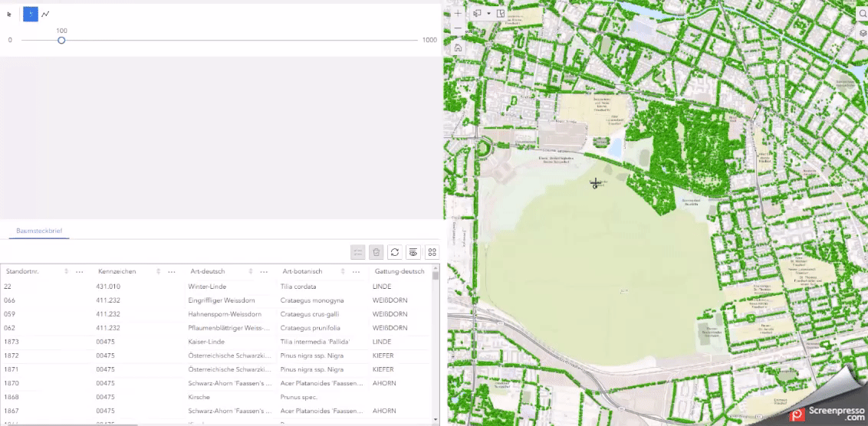This screenshot has height=426, width=868.
Task: Click 'Eingriffliger Weissdorn' cell
Action: point(222,300)
